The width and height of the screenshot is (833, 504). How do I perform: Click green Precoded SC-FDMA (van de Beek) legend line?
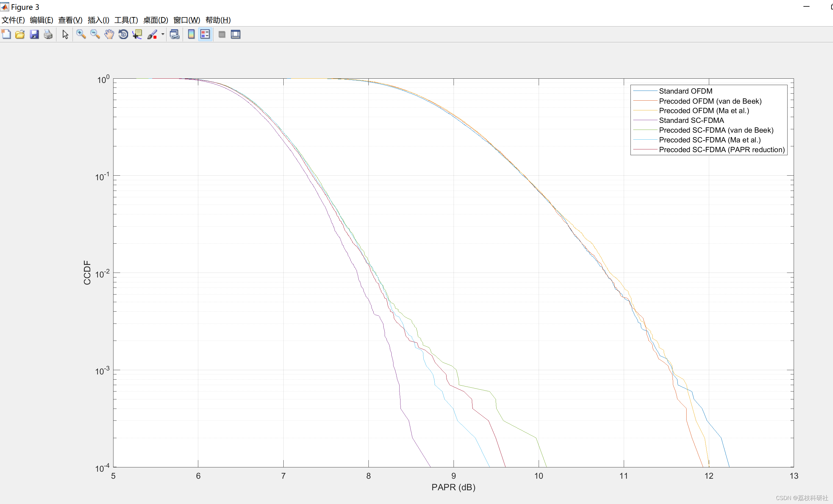click(645, 130)
